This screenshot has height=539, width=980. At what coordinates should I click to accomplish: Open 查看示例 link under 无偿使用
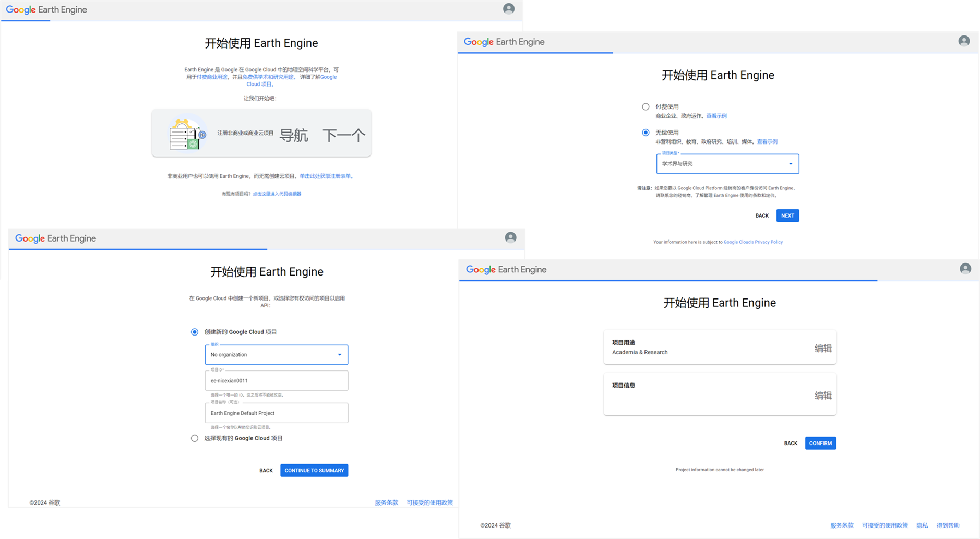click(x=767, y=142)
